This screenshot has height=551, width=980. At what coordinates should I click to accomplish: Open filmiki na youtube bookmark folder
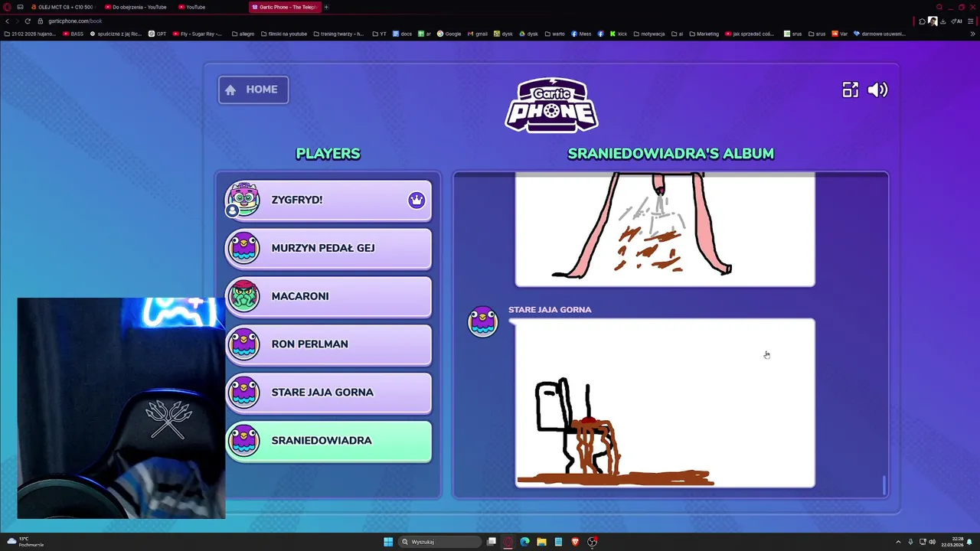[283, 34]
